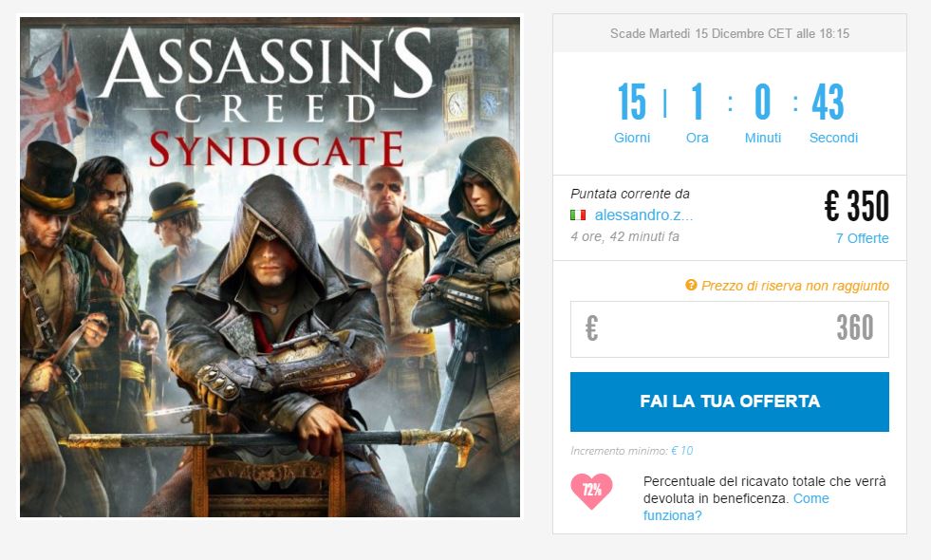Click the pink heart 72% charity icon
931x560 pixels.
coord(591,491)
